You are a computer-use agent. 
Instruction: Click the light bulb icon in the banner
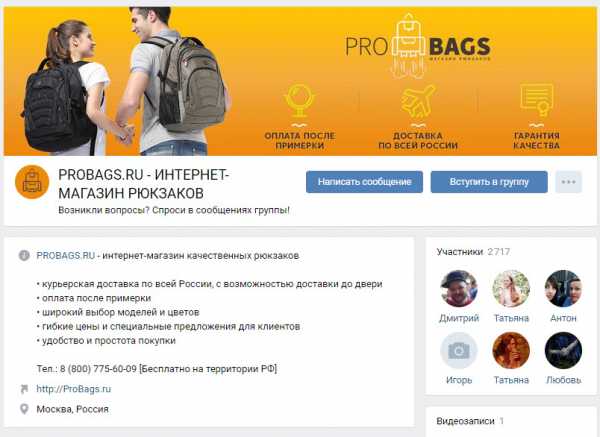tap(300, 101)
